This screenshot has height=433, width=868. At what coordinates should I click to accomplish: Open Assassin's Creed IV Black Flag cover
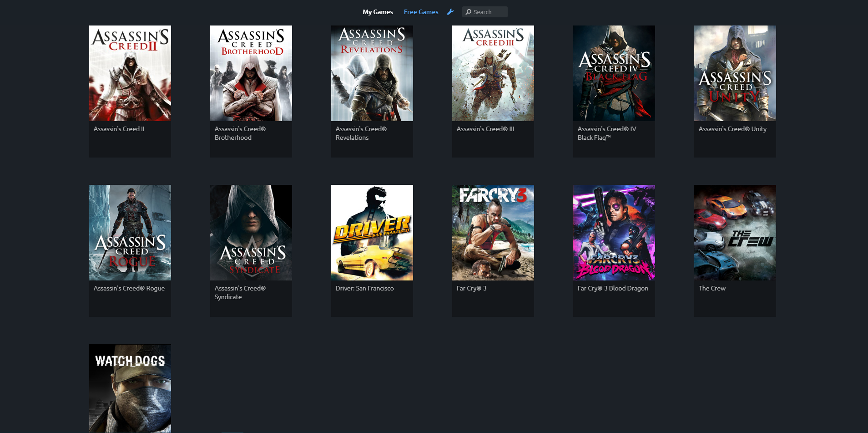coord(614,73)
